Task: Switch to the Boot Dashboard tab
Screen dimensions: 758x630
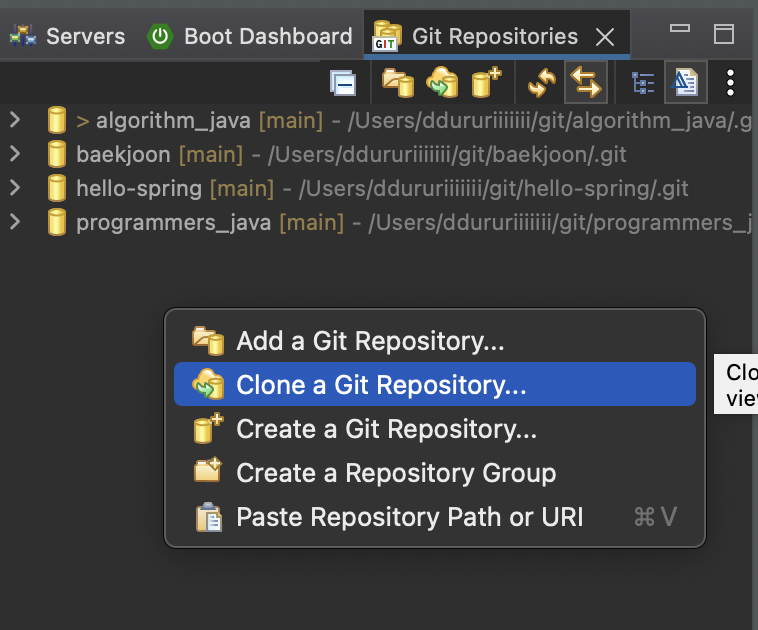Action: click(x=249, y=36)
